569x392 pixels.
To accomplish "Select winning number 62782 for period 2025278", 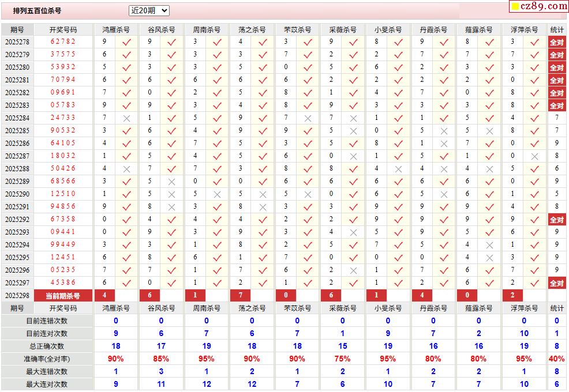I will (63, 42).
